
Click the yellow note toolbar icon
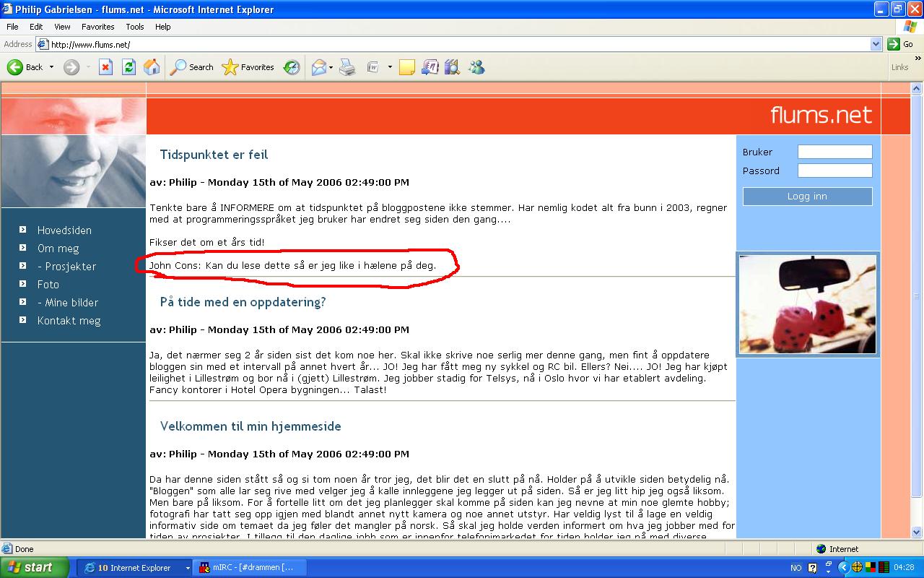407,67
